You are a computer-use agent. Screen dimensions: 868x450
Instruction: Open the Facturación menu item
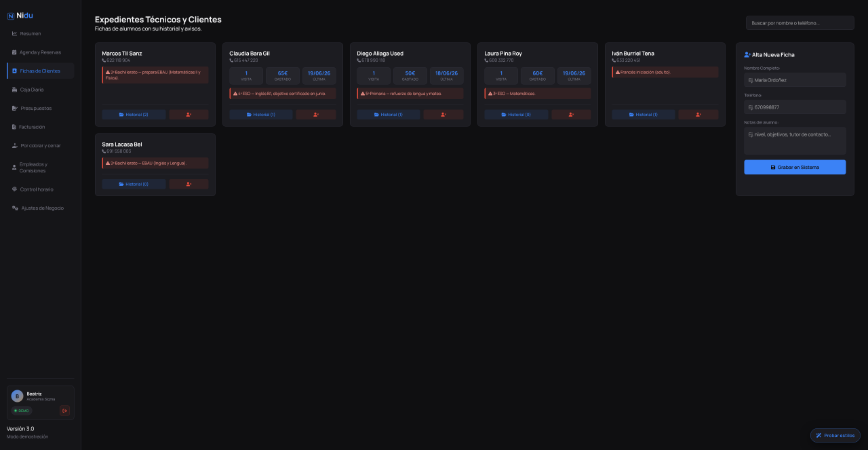(41, 127)
